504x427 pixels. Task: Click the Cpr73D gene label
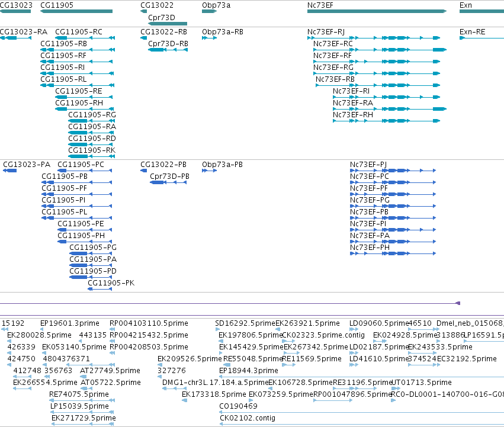coord(162,18)
